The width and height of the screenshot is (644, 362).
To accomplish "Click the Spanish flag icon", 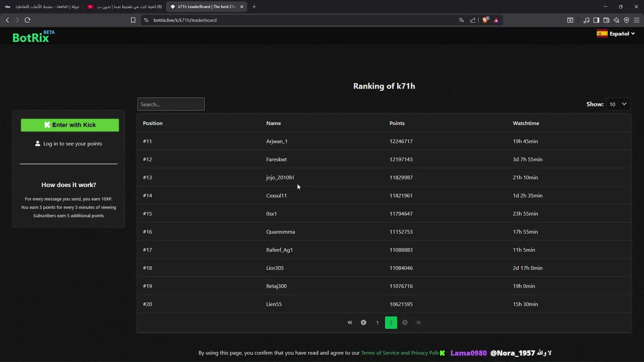I will (x=602, y=34).
